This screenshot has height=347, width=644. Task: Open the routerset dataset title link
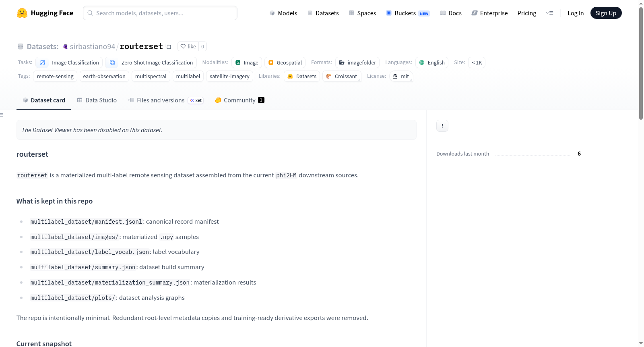(141, 46)
